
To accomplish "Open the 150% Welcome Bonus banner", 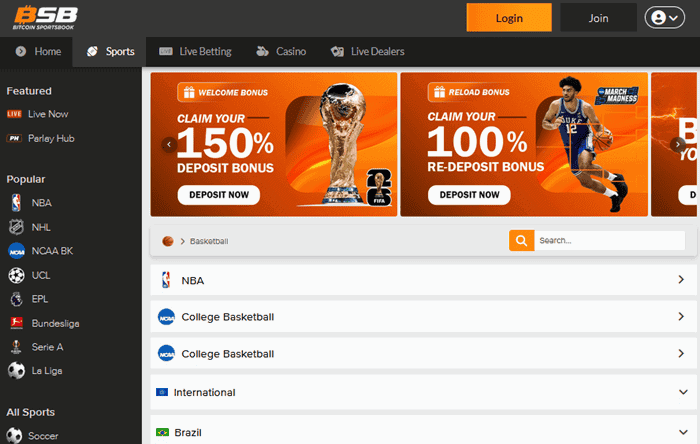I will [x=274, y=144].
